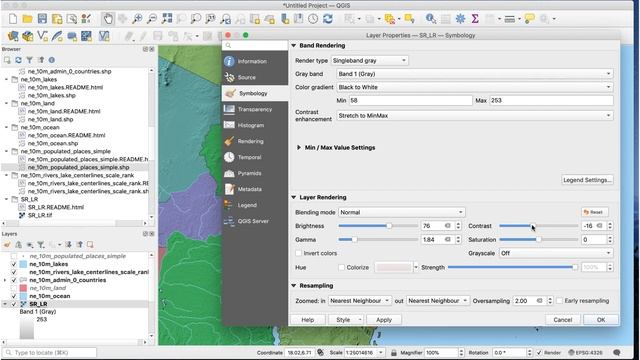Enable the ne_10m_land layer checkbox
The width and height of the screenshot is (640, 360).
(14, 288)
